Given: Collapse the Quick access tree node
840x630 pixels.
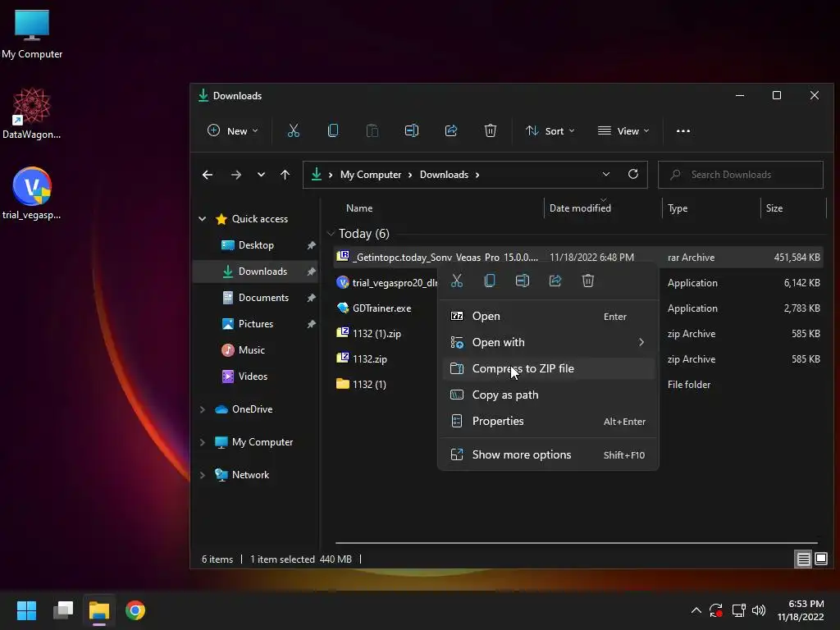Looking at the screenshot, I should coord(203,218).
